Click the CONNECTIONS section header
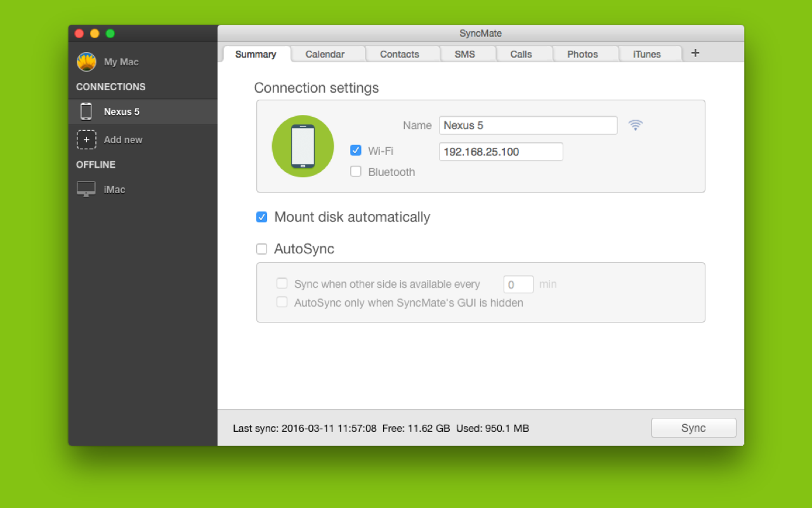This screenshot has width=812, height=508. [111, 87]
